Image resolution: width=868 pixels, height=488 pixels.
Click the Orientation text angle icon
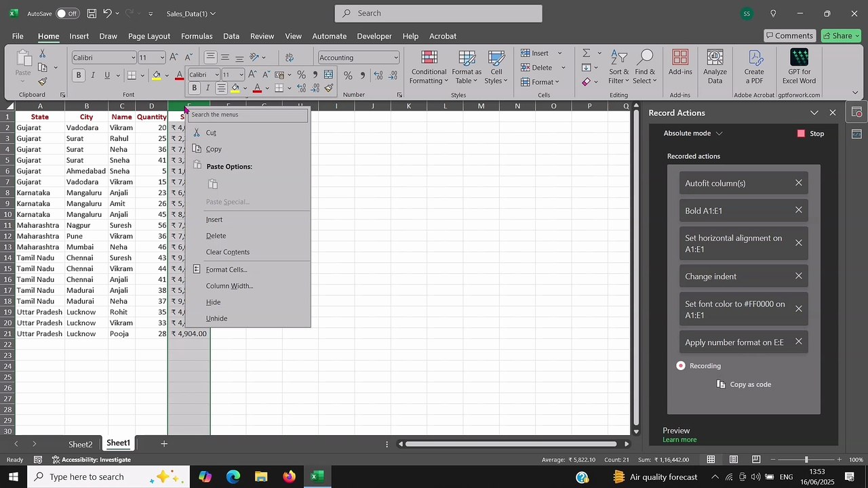point(254,58)
